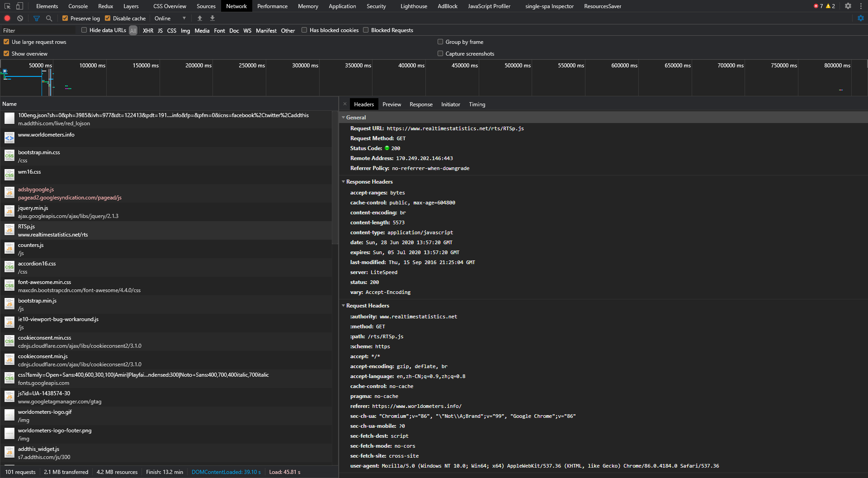Enable Capture screenshots checkbox
The image size is (868, 478).
[x=440, y=54]
